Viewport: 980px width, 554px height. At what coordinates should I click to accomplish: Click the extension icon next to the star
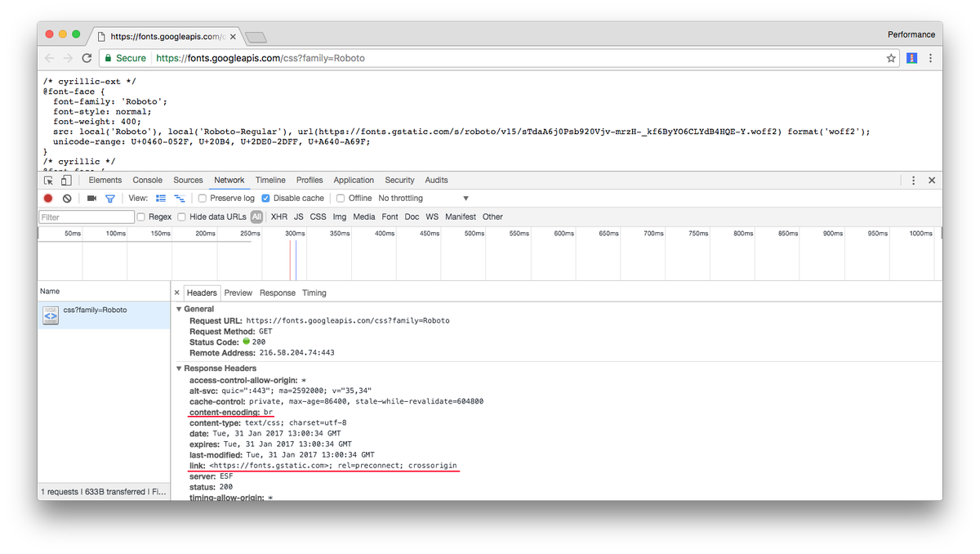(911, 58)
